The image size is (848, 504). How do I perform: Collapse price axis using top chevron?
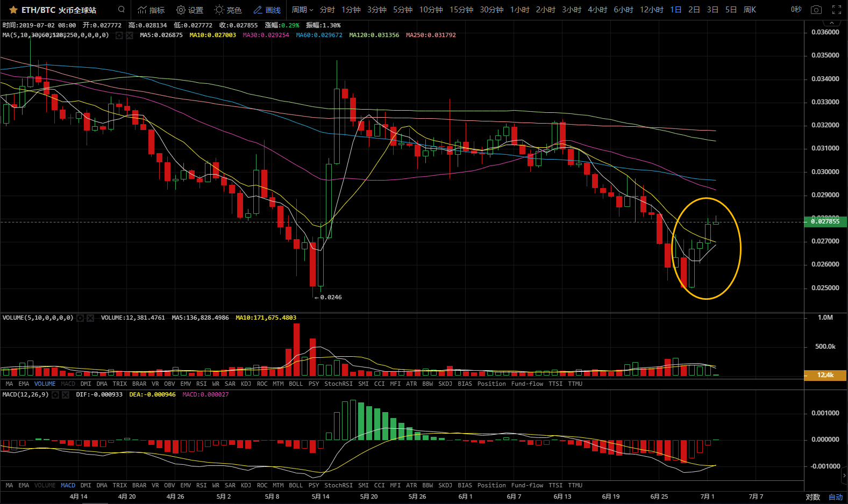click(x=832, y=23)
